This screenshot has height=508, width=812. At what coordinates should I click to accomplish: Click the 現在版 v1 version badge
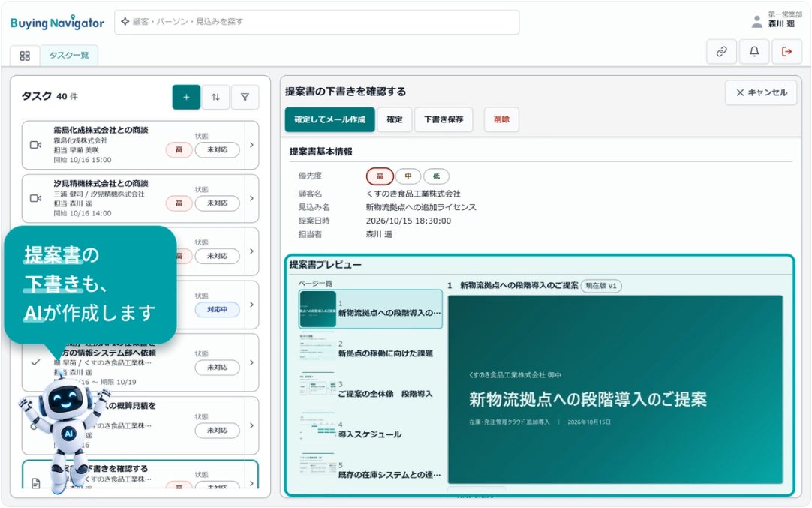pyautogui.click(x=601, y=286)
